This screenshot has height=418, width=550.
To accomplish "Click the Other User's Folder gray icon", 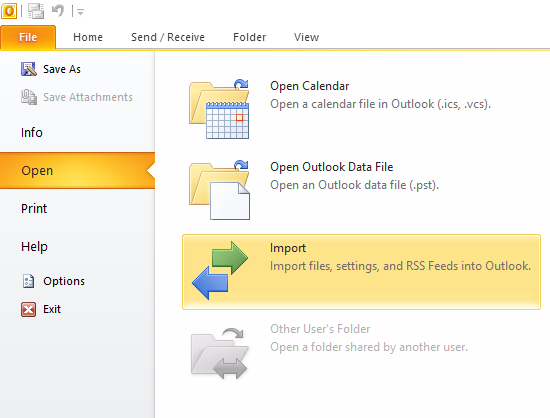I will (220, 353).
